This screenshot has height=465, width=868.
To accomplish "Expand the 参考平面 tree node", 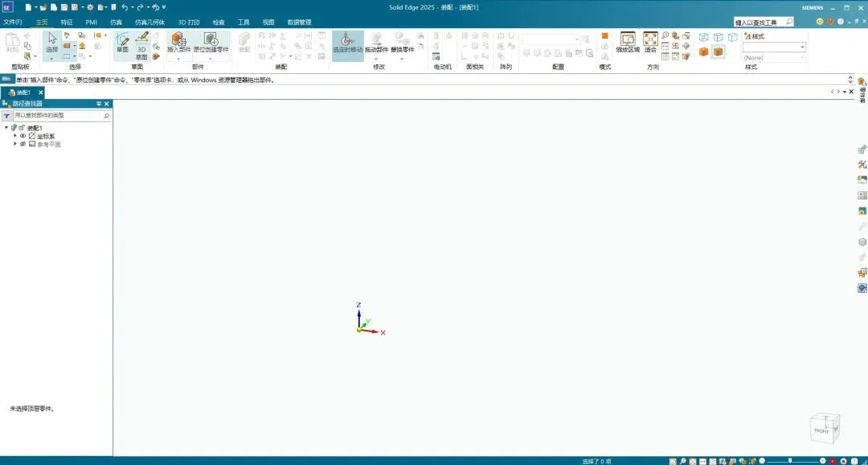I will pos(15,144).
